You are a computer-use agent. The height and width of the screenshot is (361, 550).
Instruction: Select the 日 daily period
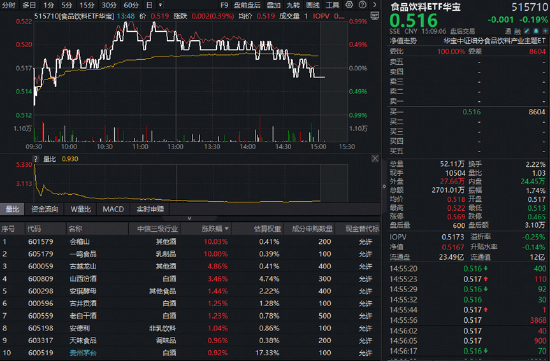coord(149,5)
